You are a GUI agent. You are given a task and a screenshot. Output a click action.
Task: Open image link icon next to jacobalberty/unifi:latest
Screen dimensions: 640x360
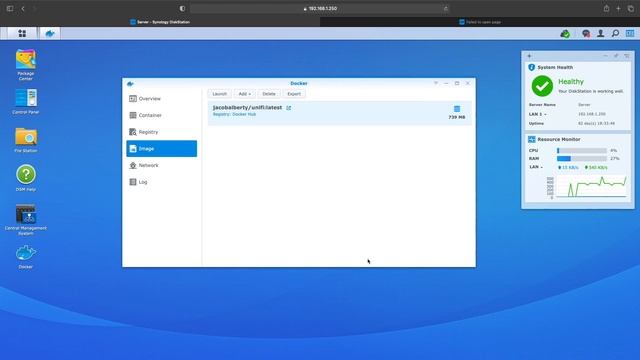click(289, 108)
